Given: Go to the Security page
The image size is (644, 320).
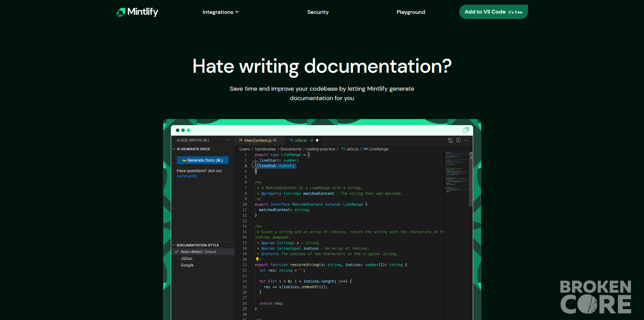Looking at the screenshot, I should (318, 12).
